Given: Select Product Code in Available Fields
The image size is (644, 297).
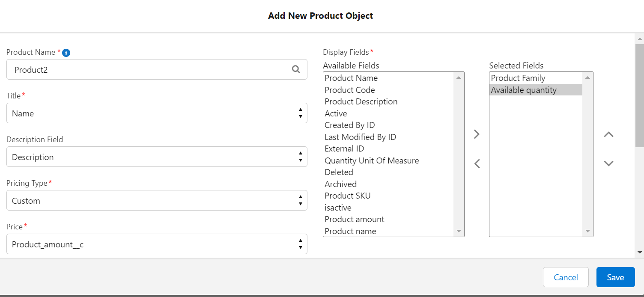Looking at the screenshot, I should coord(350,90).
